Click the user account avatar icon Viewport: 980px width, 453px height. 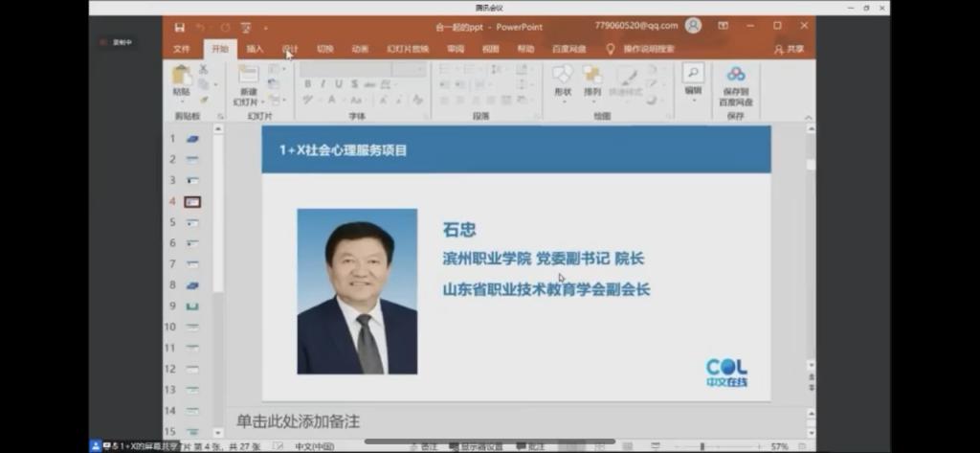click(x=693, y=26)
